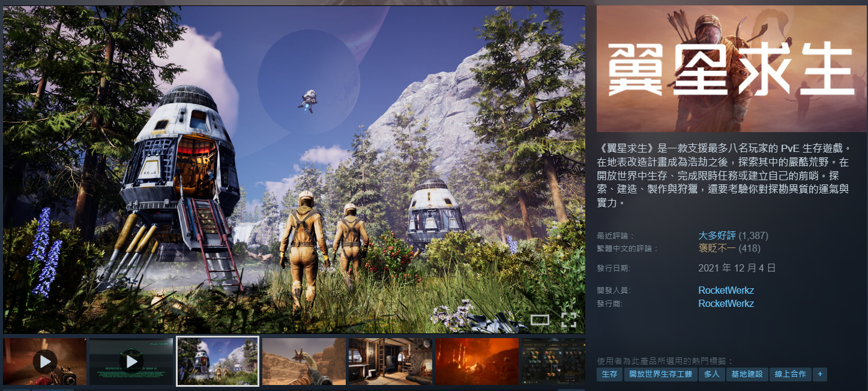Image resolution: width=868 pixels, height=391 pixels.
Task: Select the 基地建設 tag
Action: (747, 374)
